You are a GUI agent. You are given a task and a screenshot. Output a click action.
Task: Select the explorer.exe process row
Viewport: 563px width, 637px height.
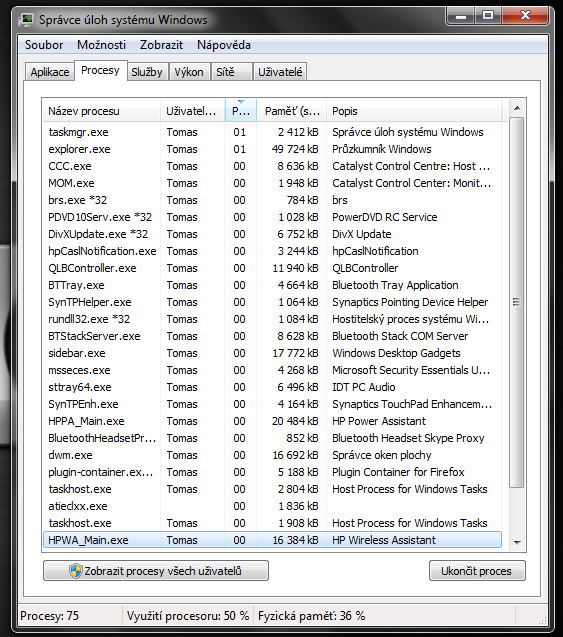click(272, 149)
